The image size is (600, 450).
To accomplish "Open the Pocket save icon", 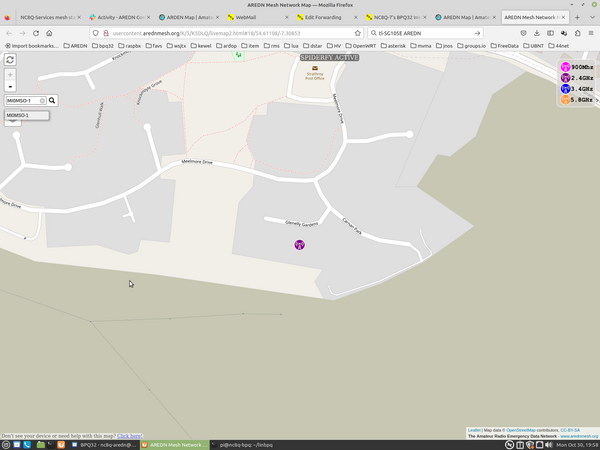I will pyautogui.click(x=523, y=33).
